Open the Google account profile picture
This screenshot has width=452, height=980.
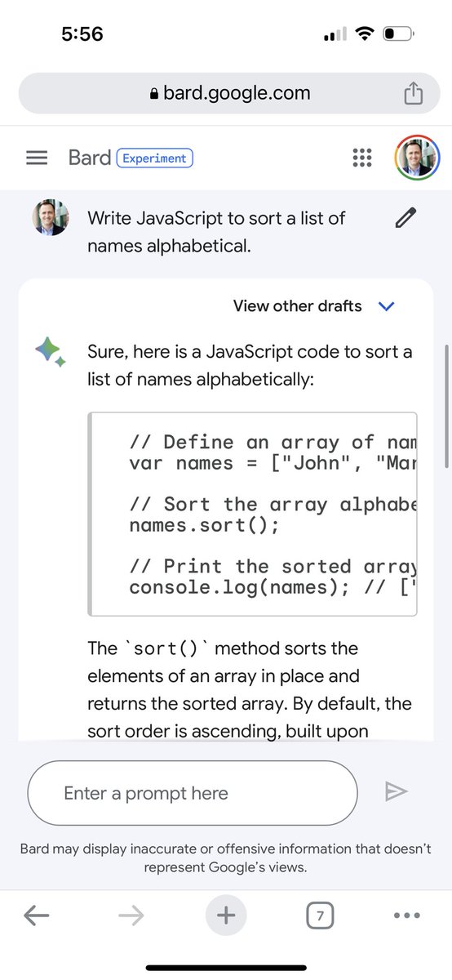(417, 158)
